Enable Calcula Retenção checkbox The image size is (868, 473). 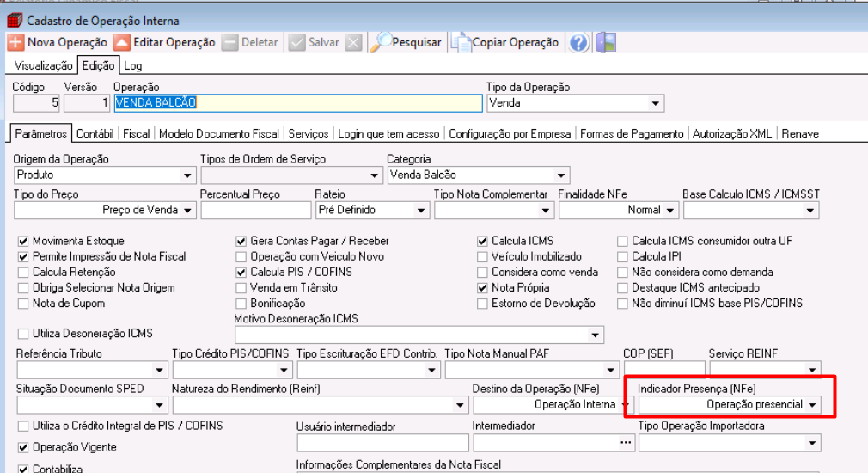(22, 272)
